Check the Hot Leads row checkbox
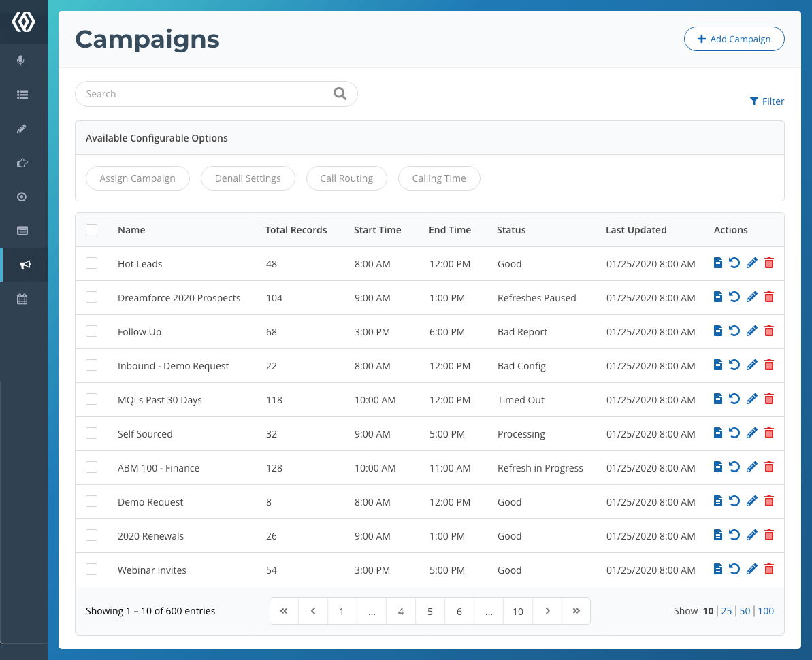The width and height of the screenshot is (812, 660). click(92, 263)
